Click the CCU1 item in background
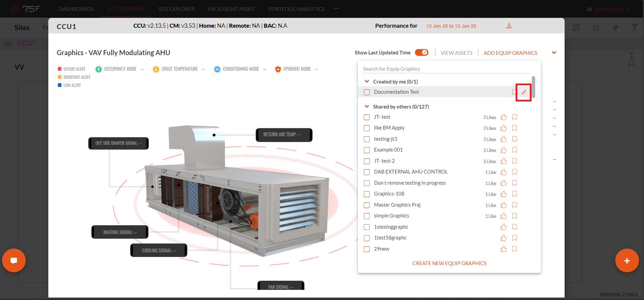The width and height of the screenshot is (644, 300). 26,43
